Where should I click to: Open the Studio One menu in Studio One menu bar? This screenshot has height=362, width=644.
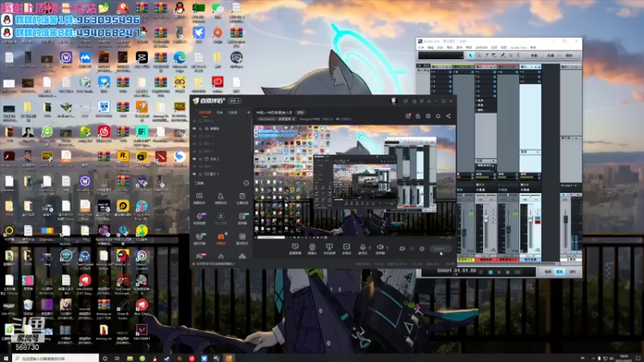(518, 47)
